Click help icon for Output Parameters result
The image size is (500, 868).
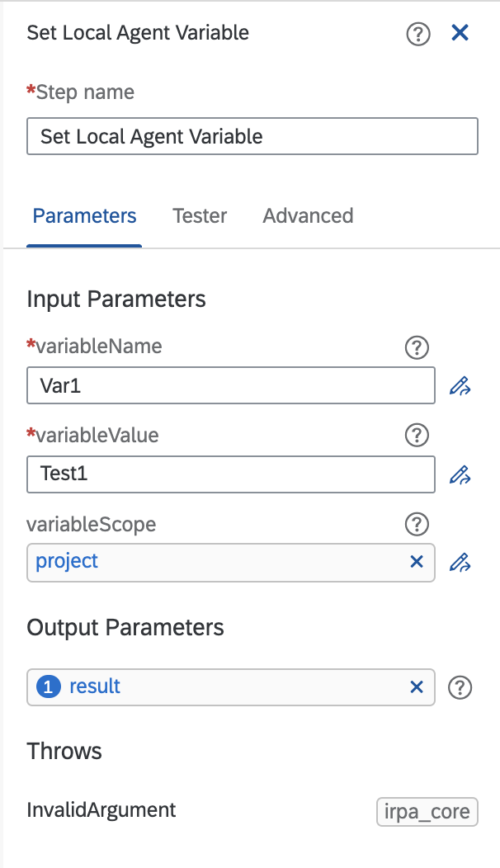[460, 687]
